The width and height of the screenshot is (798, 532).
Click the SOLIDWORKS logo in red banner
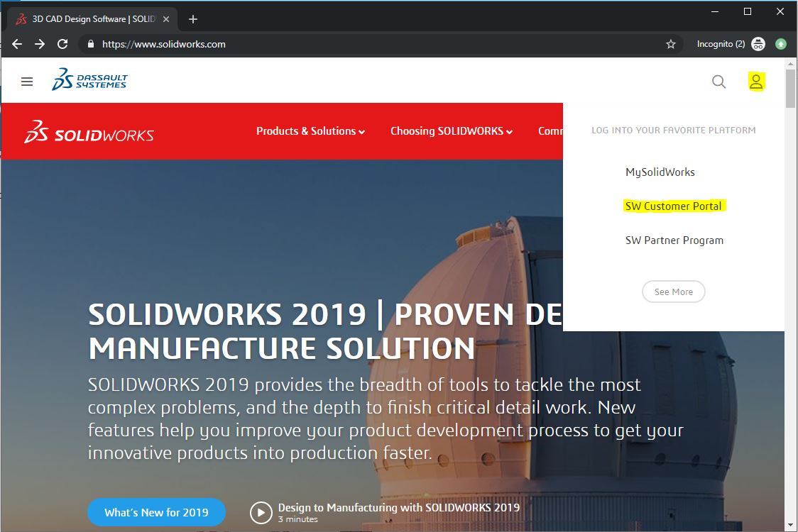pos(89,132)
